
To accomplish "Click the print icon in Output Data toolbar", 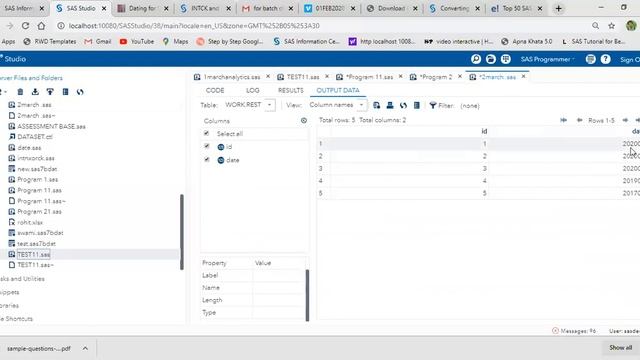I will [x=390, y=105].
